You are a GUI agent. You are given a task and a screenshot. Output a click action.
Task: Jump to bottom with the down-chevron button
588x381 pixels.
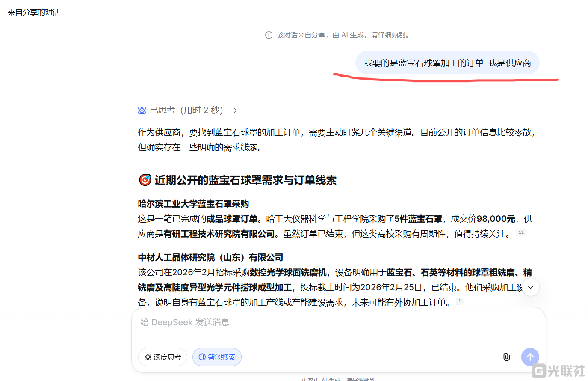(x=530, y=287)
